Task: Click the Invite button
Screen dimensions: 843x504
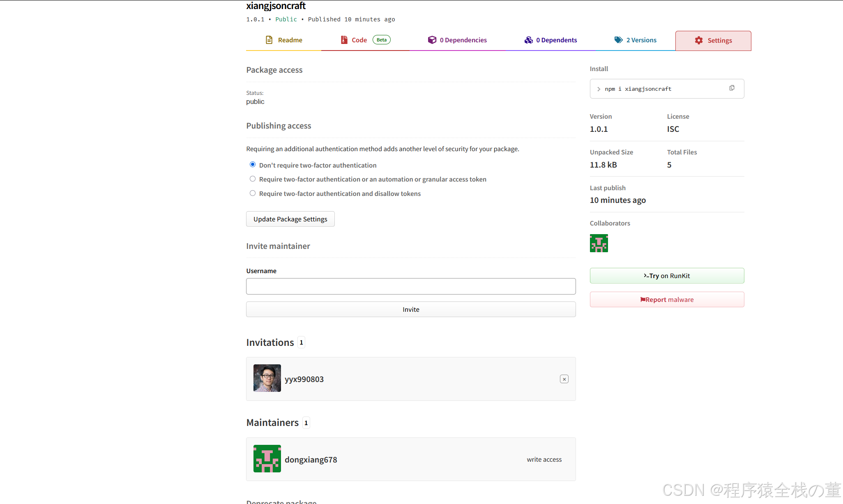Action: click(411, 309)
